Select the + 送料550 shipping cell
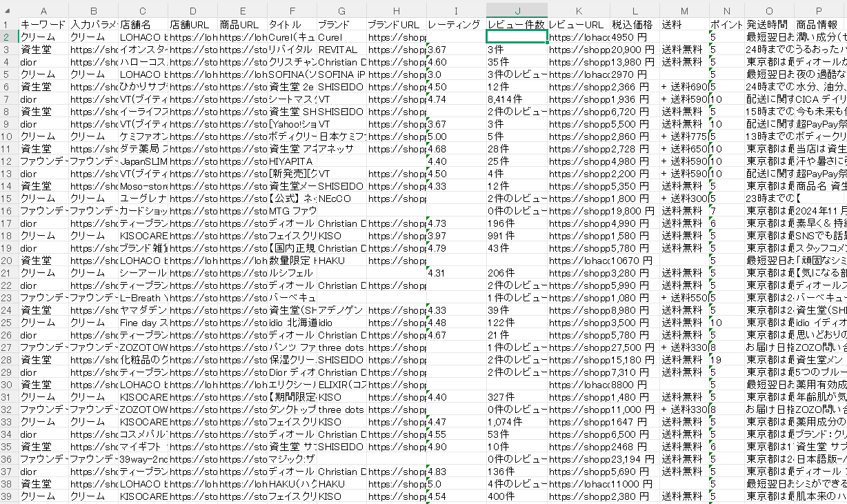The height and width of the screenshot is (504, 847). pos(684,298)
